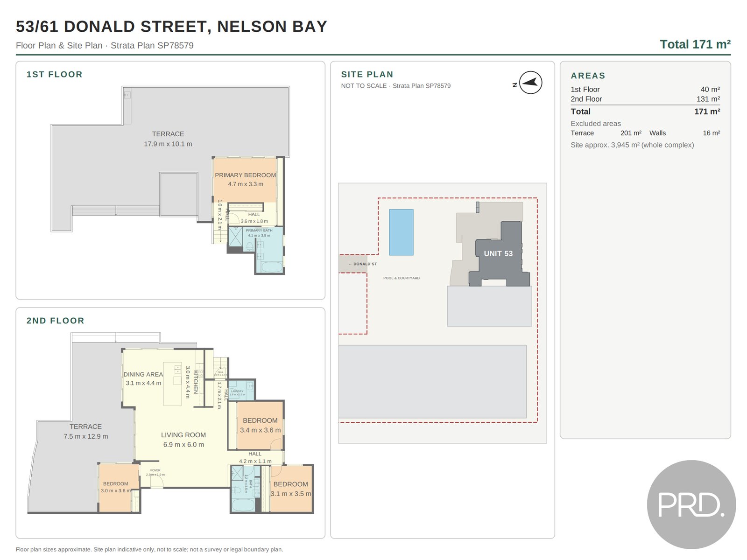Click the 'Total 171 m²' header text
Image resolution: width=747 pixels, height=560 pixels.
point(695,44)
